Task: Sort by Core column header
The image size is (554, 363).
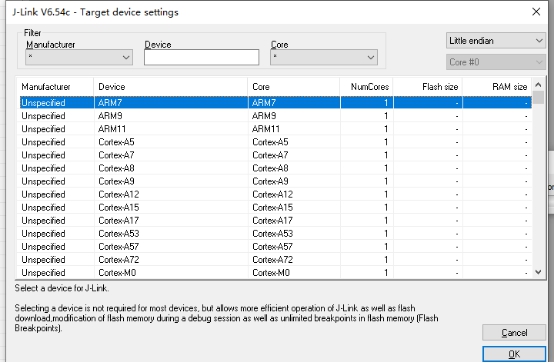Action: [x=294, y=87]
